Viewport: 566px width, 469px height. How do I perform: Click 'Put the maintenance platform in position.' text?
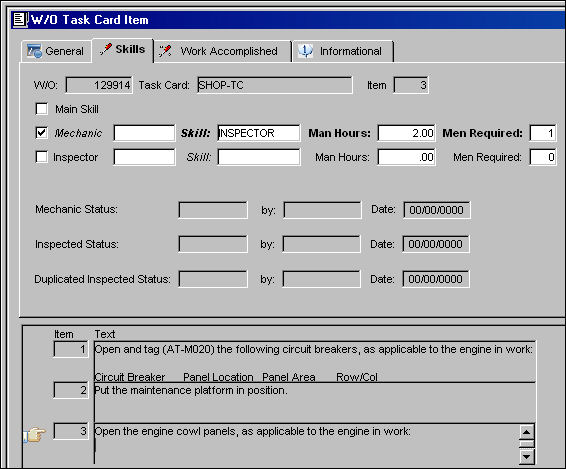point(191,390)
